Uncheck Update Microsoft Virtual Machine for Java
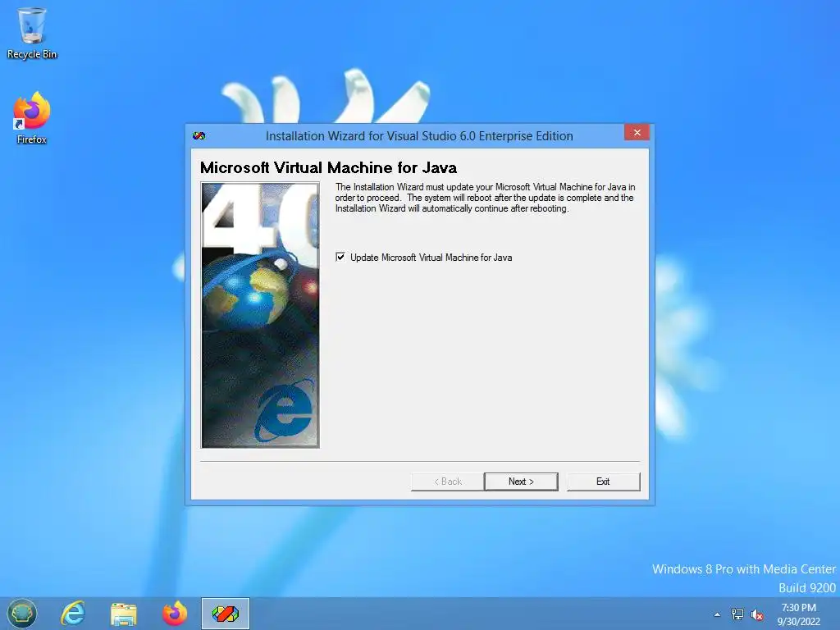This screenshot has height=630, width=840. 340,257
